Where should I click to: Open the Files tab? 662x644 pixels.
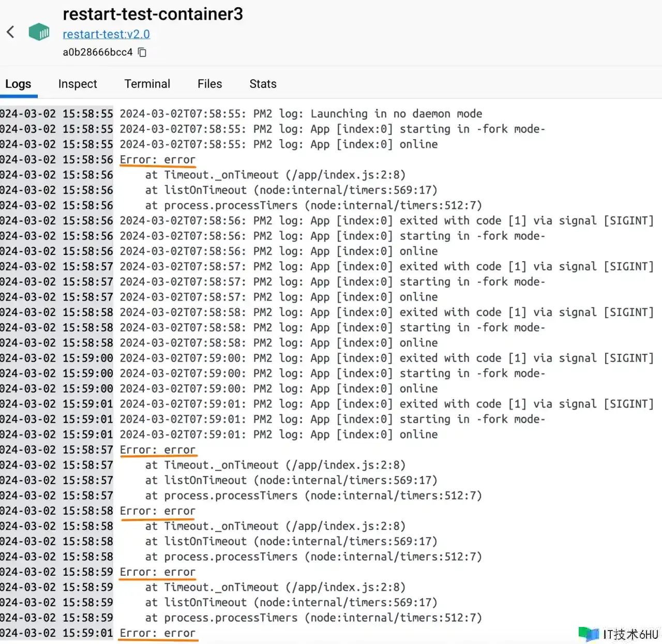tap(209, 84)
